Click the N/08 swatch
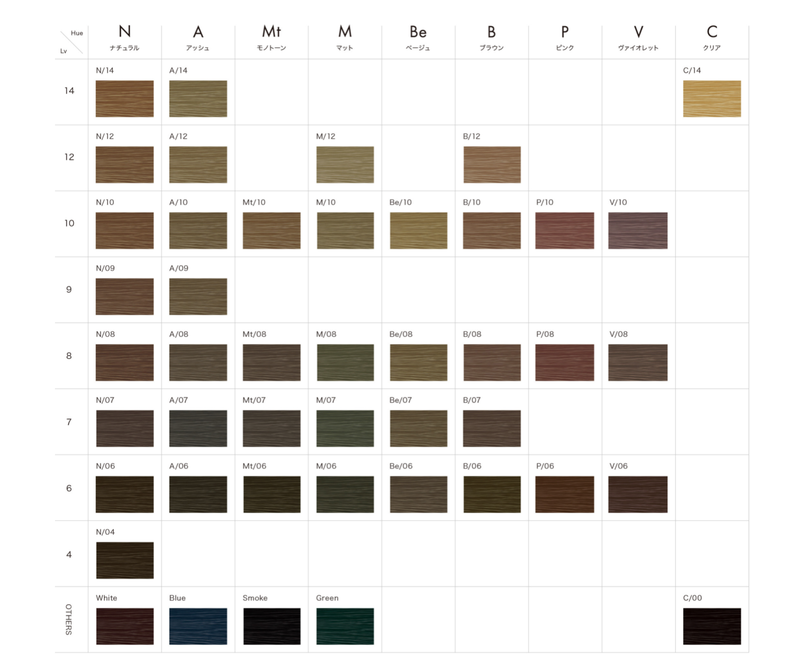797x672 pixels. pyautogui.click(x=124, y=362)
